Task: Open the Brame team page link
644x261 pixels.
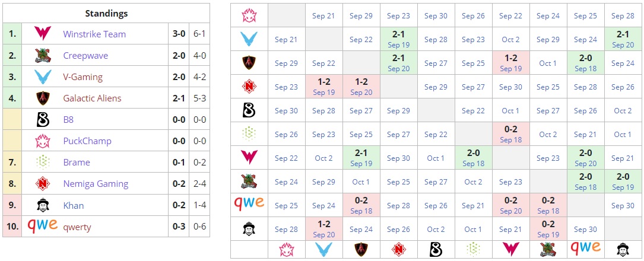Action: pos(77,162)
